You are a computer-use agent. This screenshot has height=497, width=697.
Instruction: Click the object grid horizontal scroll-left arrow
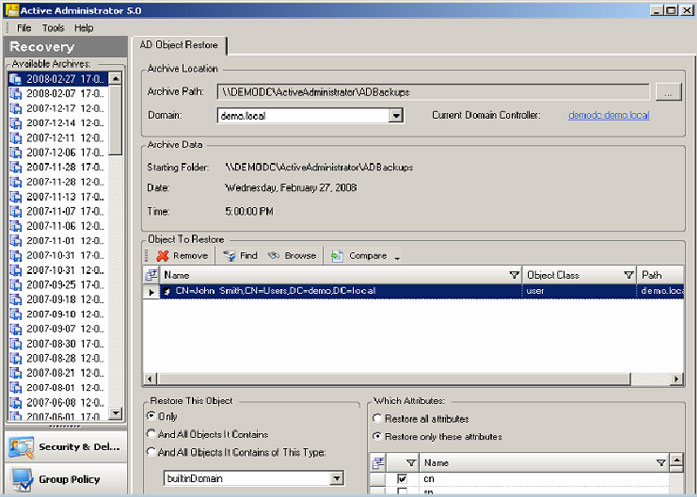pos(149,379)
